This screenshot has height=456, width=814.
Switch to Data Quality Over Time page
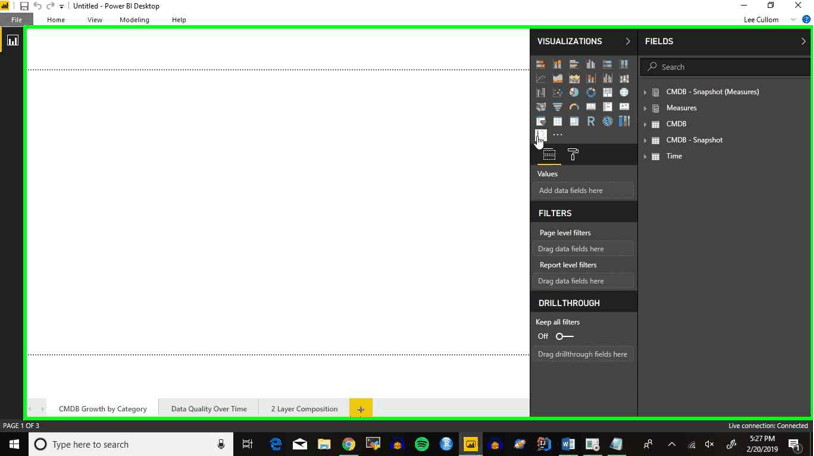click(209, 409)
